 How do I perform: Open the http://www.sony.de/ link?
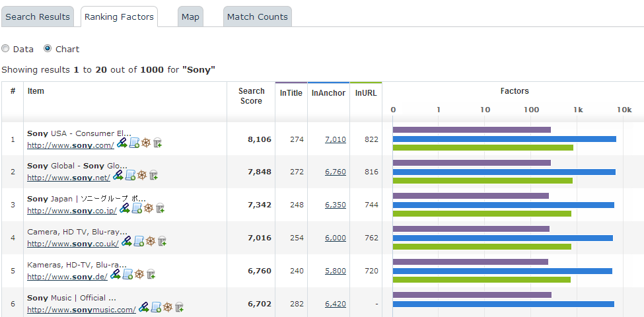67,276
